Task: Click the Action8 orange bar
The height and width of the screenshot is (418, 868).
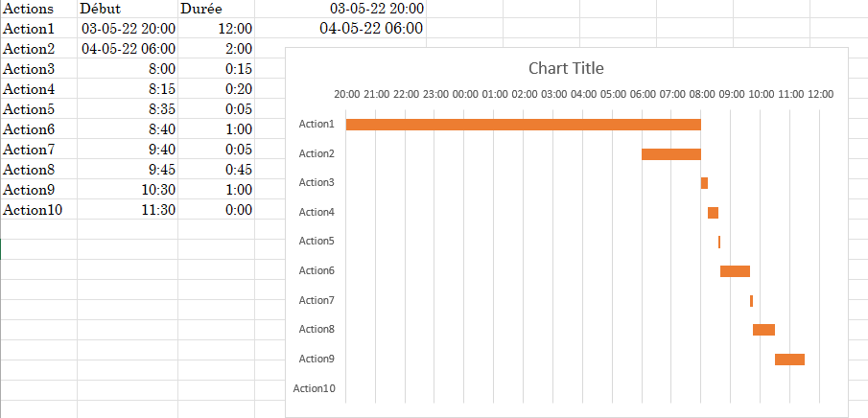Action: point(763,330)
